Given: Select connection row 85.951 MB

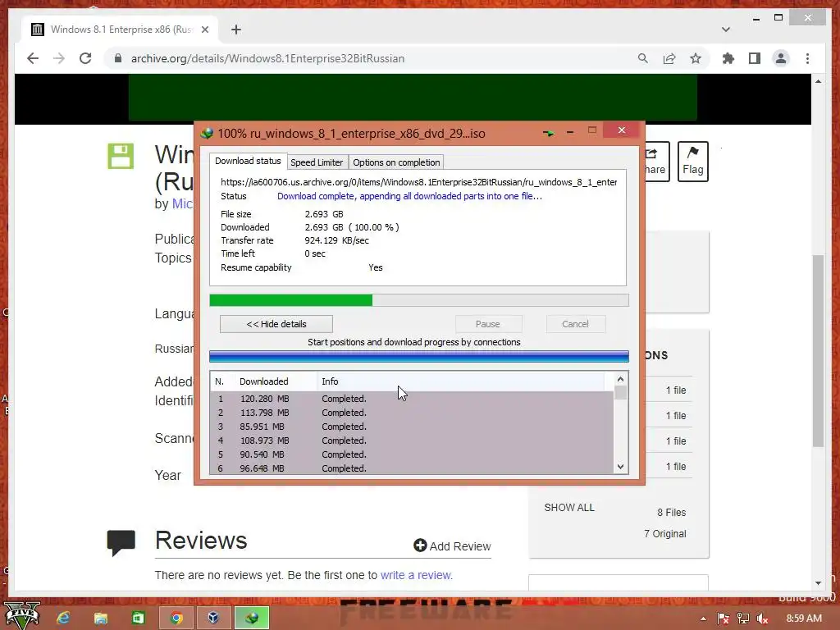Looking at the screenshot, I should 412,427.
